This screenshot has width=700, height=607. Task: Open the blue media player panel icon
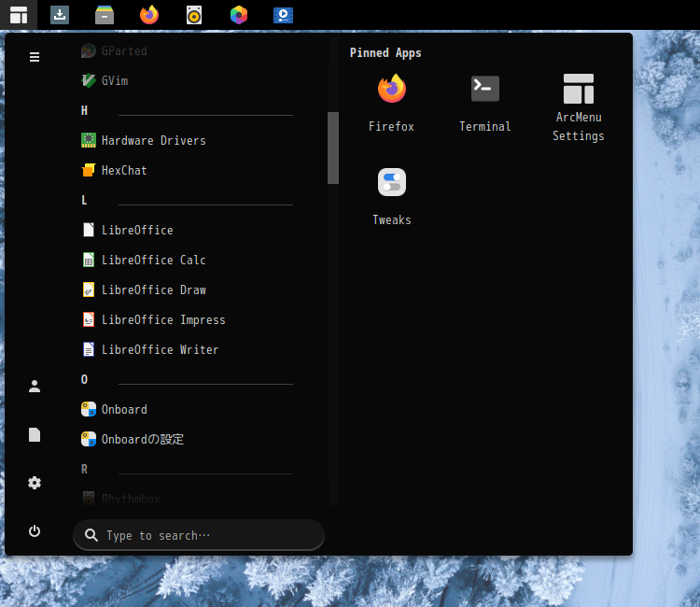[283, 15]
